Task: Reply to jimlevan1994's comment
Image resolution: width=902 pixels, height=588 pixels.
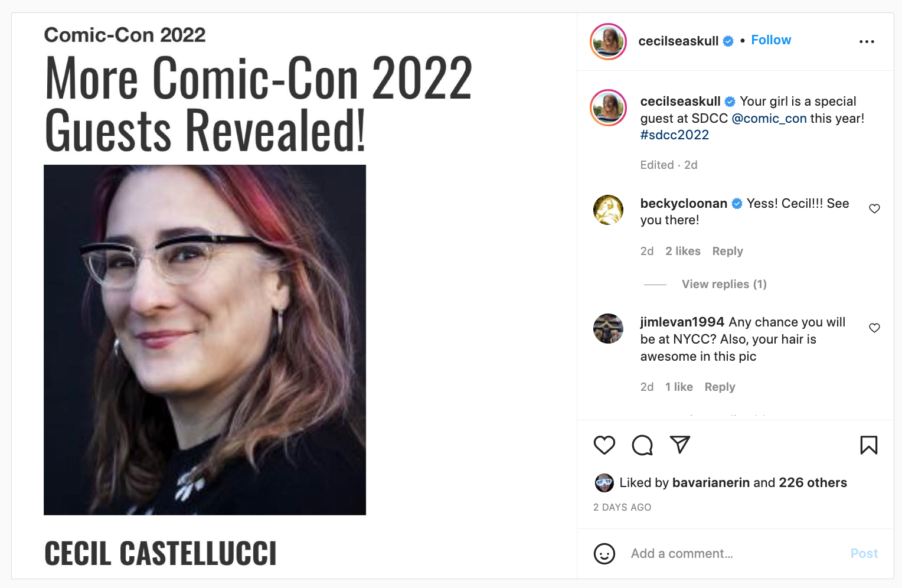Action: tap(720, 387)
